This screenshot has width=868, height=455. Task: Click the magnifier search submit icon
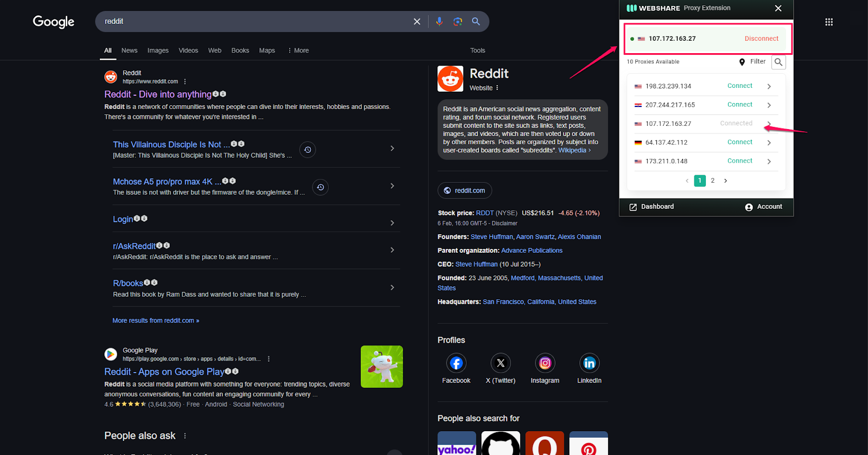(476, 22)
